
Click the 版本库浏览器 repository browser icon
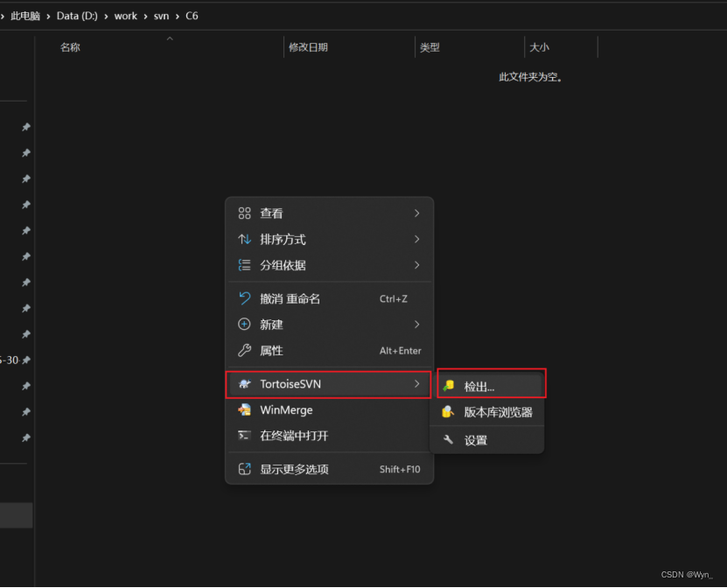pos(449,411)
